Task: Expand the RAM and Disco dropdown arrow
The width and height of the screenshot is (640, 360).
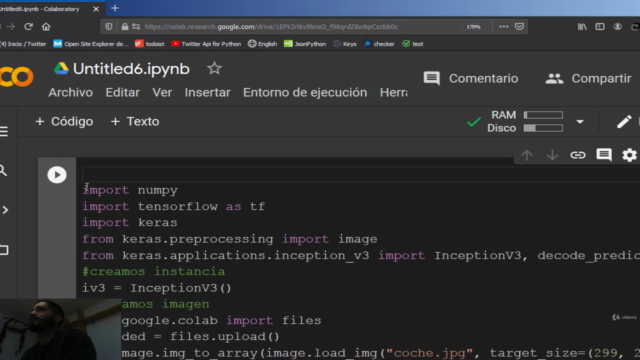Action: coord(580,122)
